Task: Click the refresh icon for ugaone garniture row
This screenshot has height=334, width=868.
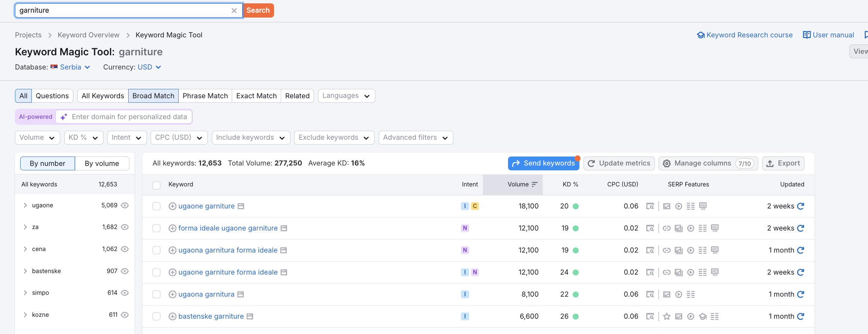Action: coord(800,206)
